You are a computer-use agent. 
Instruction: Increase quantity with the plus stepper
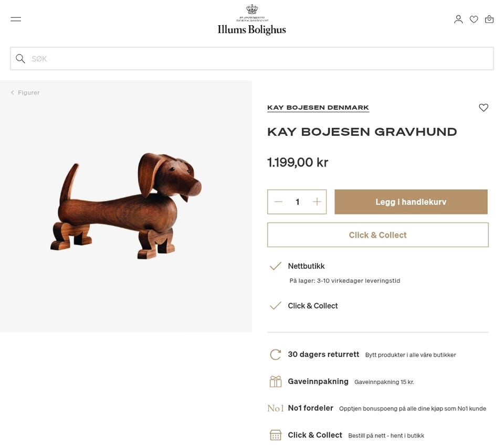pyautogui.click(x=316, y=201)
